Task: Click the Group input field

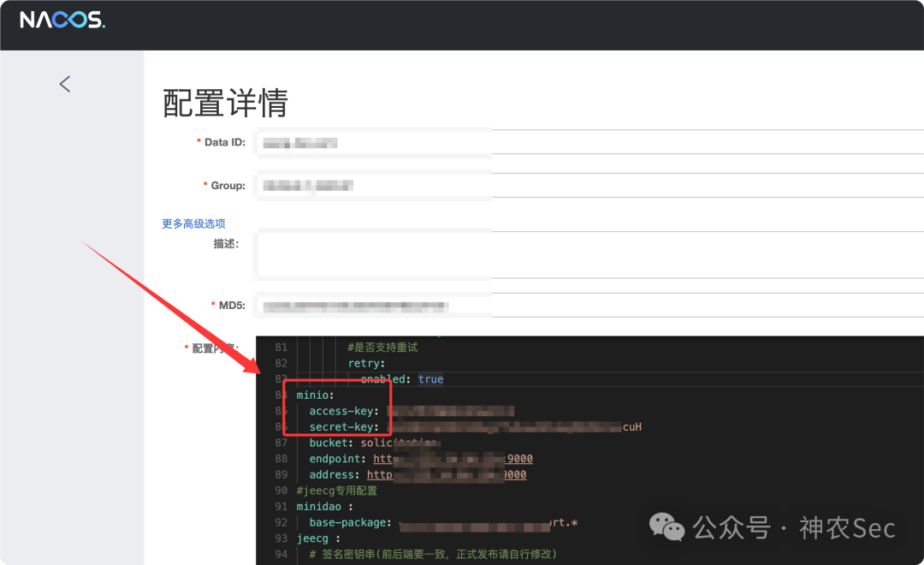Action: (x=589, y=186)
